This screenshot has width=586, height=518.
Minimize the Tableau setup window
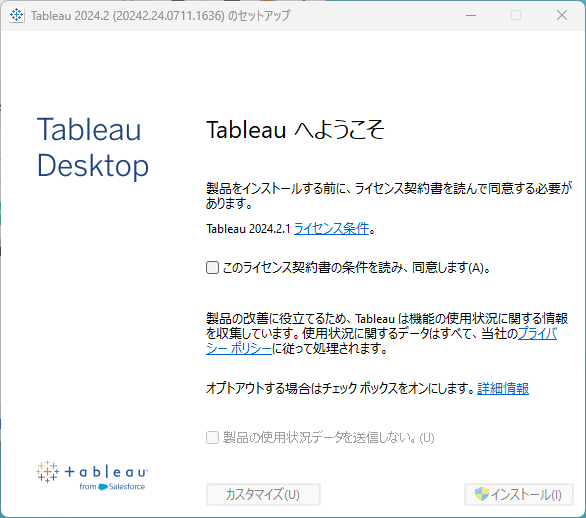471,15
